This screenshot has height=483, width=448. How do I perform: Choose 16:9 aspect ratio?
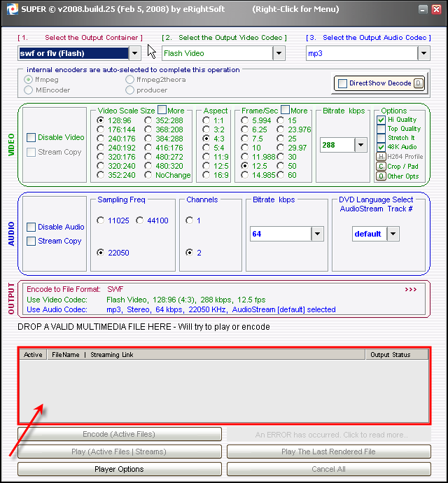tap(206, 176)
